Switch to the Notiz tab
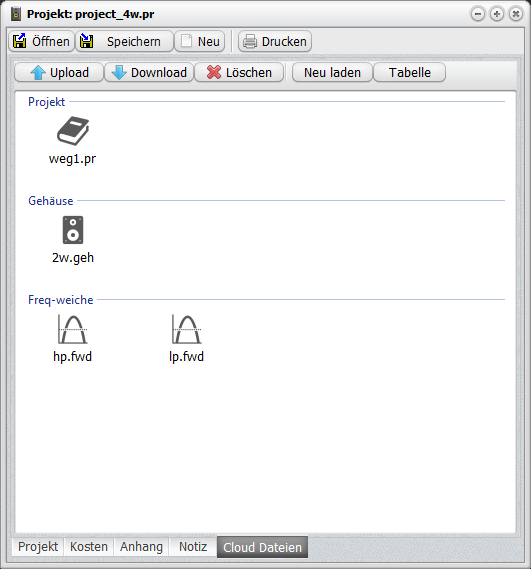This screenshot has height=569, width=531. click(x=193, y=547)
